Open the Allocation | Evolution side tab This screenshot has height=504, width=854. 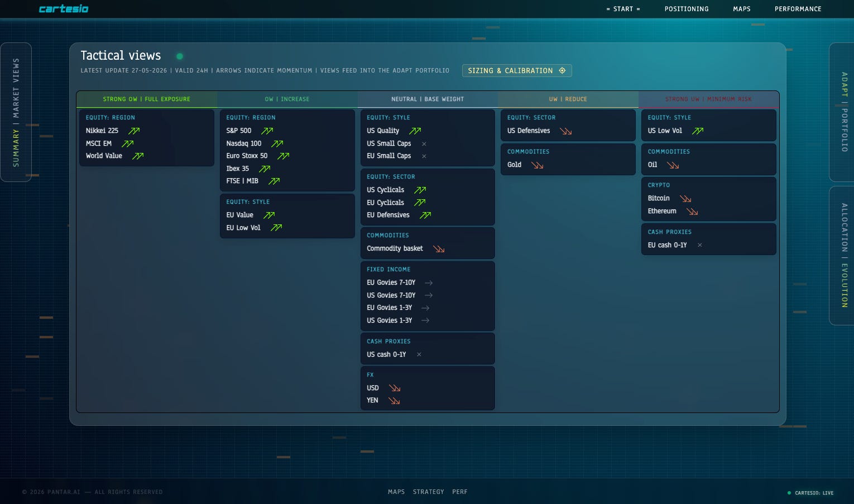[843, 256]
